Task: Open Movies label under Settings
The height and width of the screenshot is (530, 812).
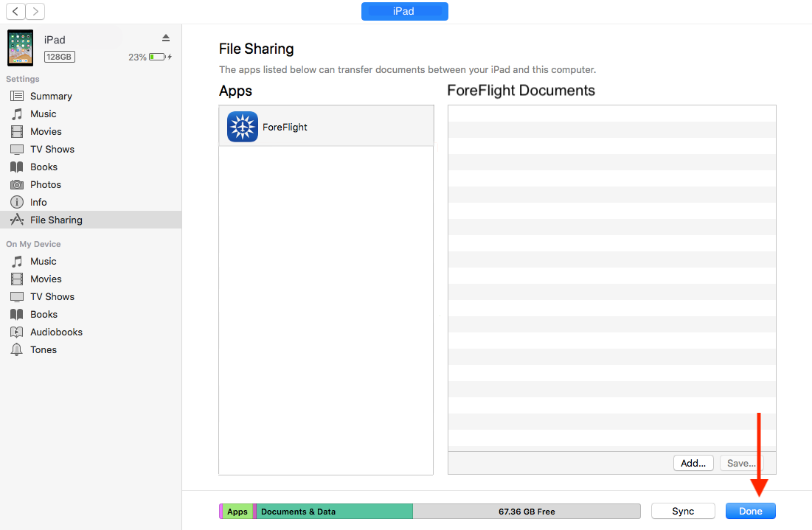Action: [x=46, y=131]
